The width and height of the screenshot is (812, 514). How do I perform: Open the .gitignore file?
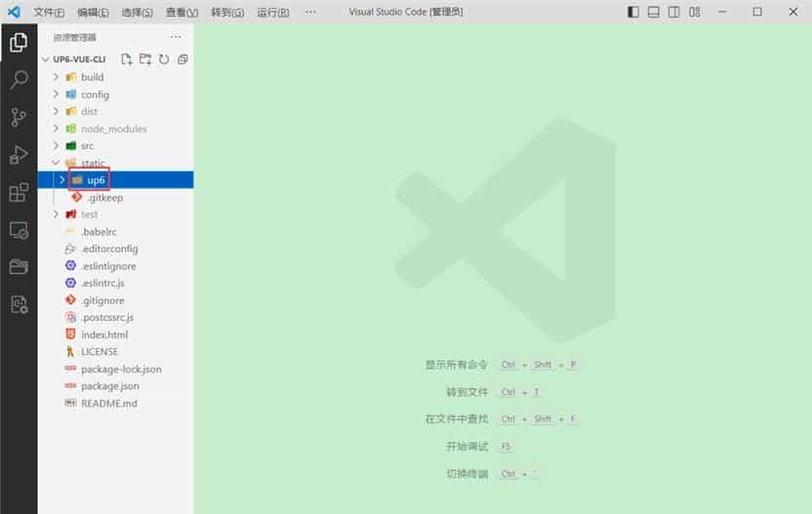click(102, 300)
